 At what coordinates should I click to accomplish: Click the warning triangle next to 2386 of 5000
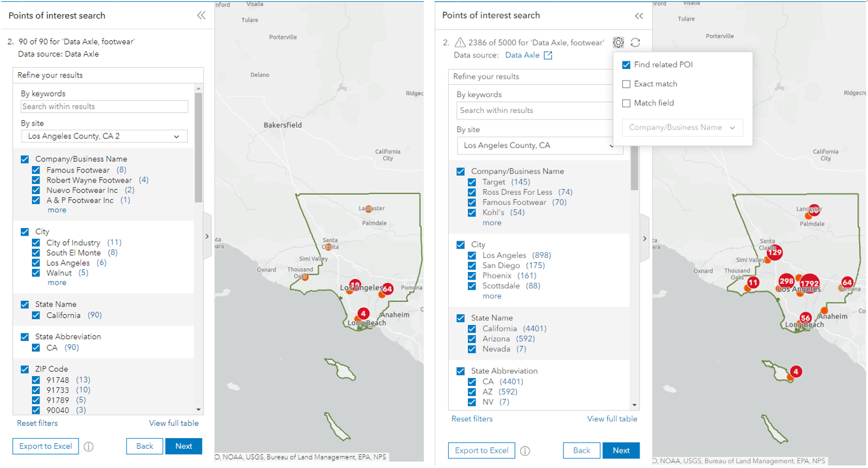pyautogui.click(x=460, y=43)
